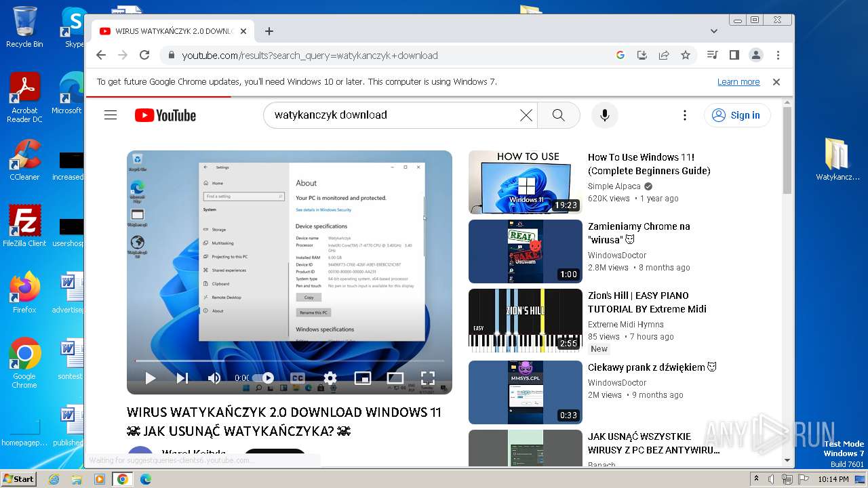The height and width of the screenshot is (488, 868).
Task: Click Sign in on YouTube
Action: (x=737, y=115)
